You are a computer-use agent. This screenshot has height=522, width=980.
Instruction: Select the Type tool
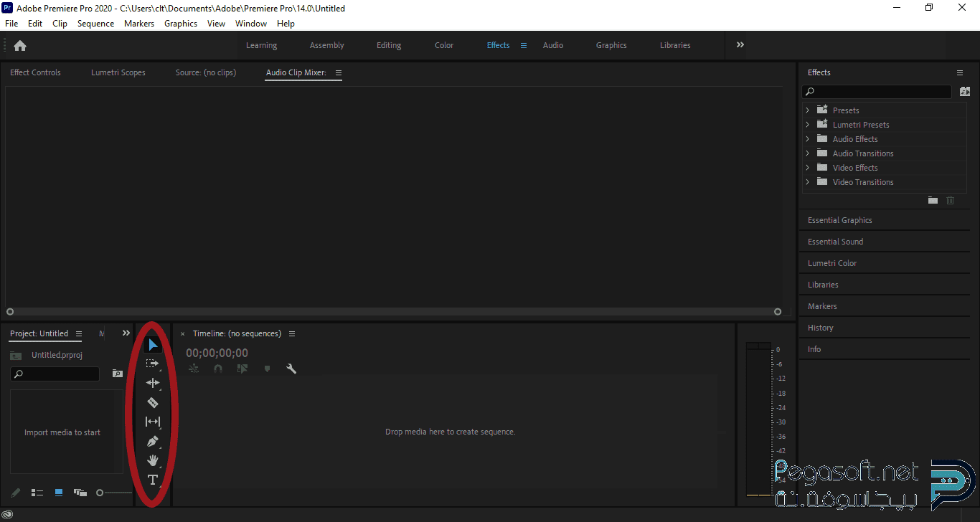(x=153, y=480)
